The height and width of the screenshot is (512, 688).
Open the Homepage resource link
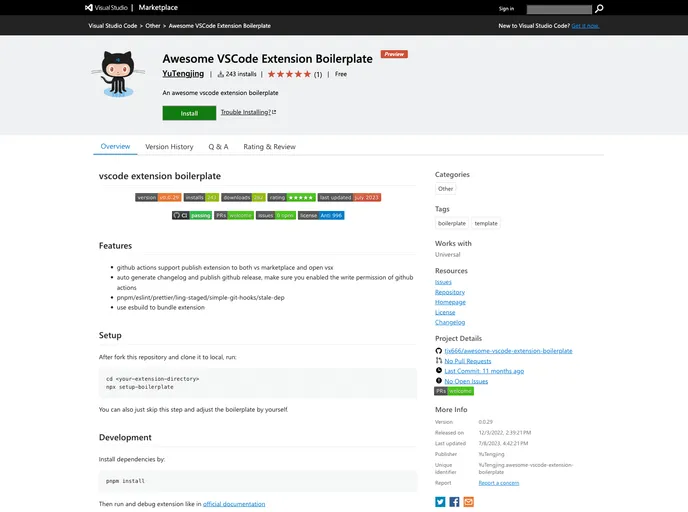[x=450, y=302]
